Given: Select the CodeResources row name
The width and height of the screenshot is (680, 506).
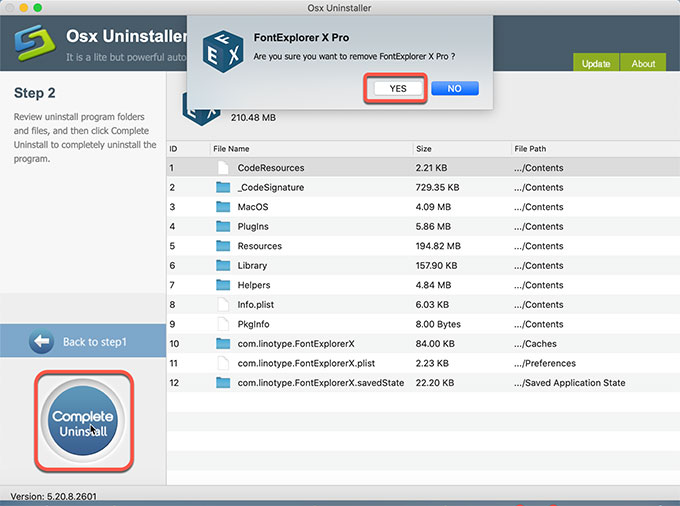Looking at the screenshot, I should [271, 168].
